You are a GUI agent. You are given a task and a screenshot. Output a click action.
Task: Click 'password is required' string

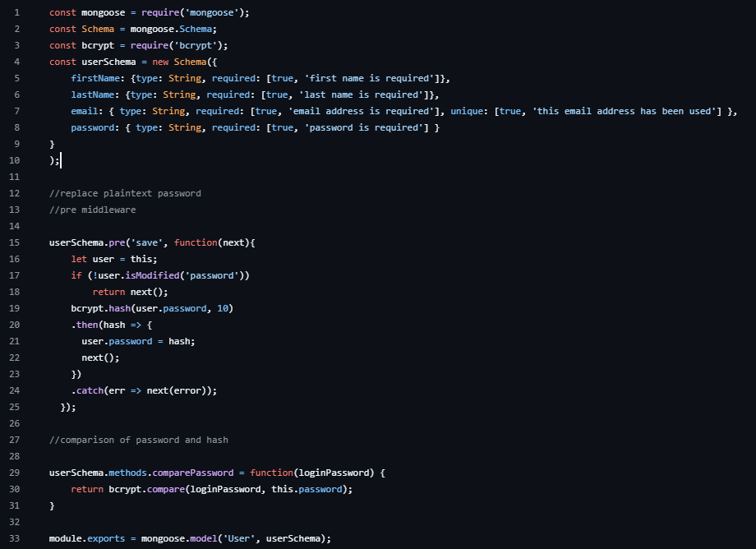pos(364,127)
